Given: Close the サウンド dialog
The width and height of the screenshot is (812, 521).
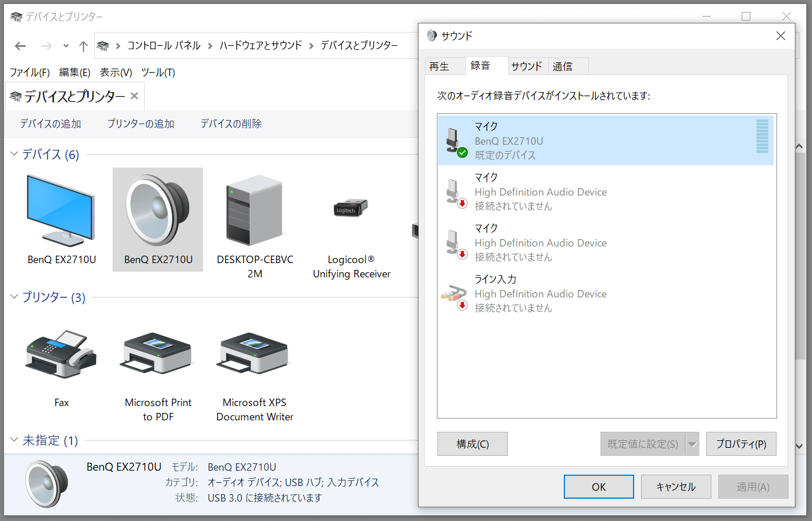Looking at the screenshot, I should [781, 35].
